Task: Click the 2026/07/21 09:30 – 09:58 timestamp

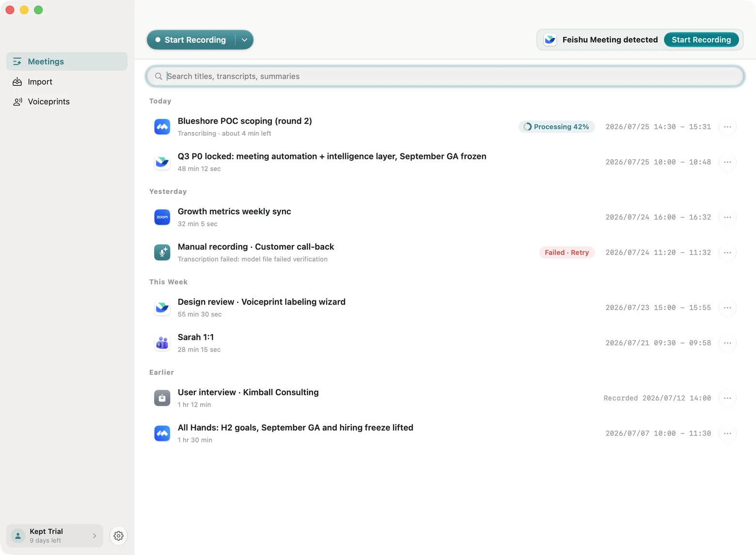Action: coord(658,343)
